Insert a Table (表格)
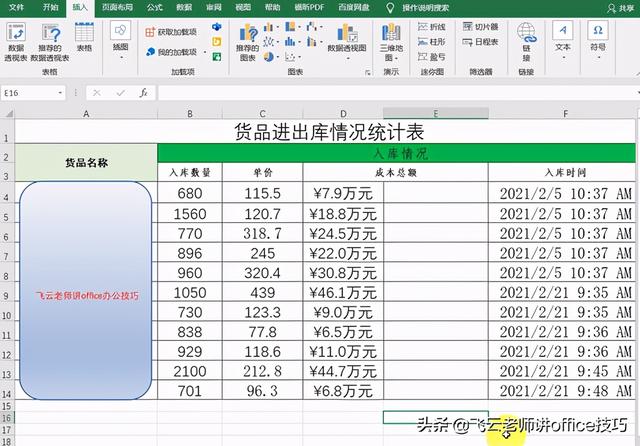The width and height of the screenshot is (640, 446). 84,38
